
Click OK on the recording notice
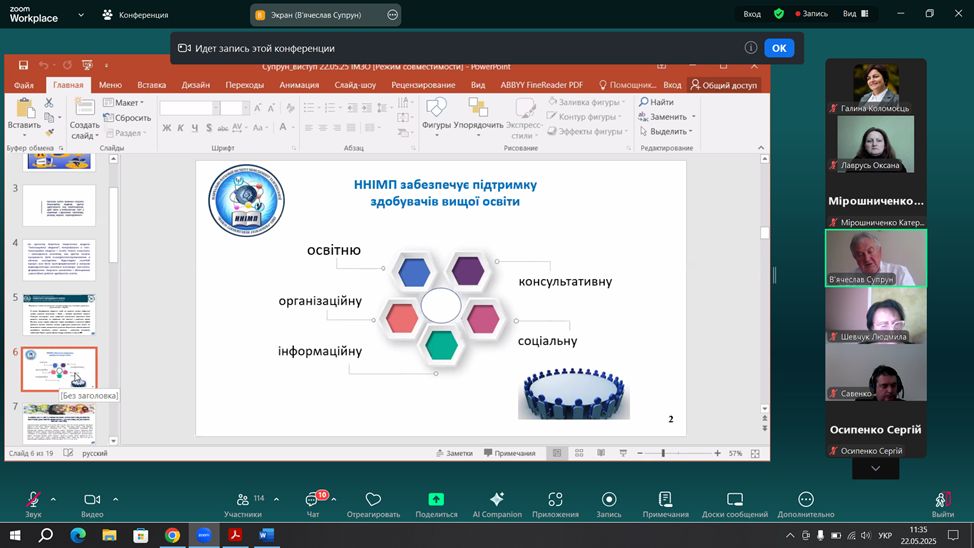(x=779, y=48)
